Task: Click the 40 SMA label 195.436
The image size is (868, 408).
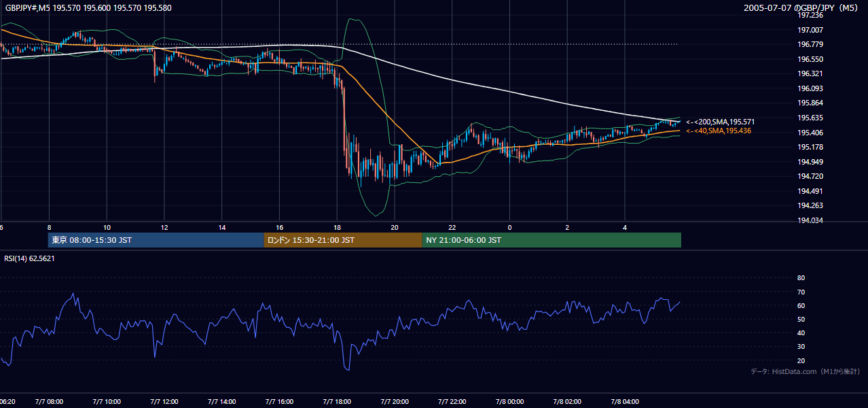Action: coord(718,131)
